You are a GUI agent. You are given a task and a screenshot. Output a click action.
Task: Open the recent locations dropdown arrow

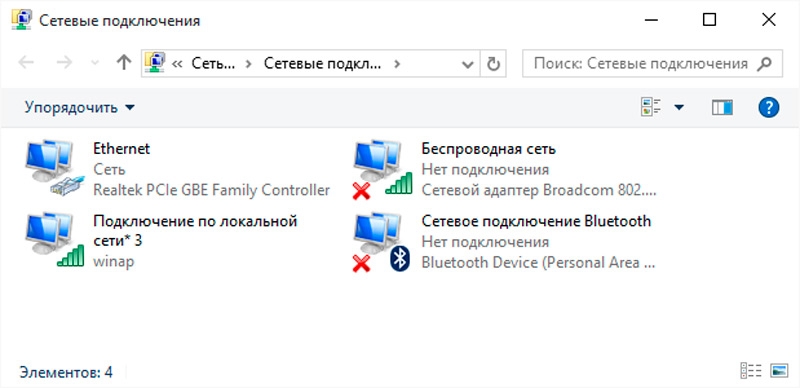click(x=94, y=63)
